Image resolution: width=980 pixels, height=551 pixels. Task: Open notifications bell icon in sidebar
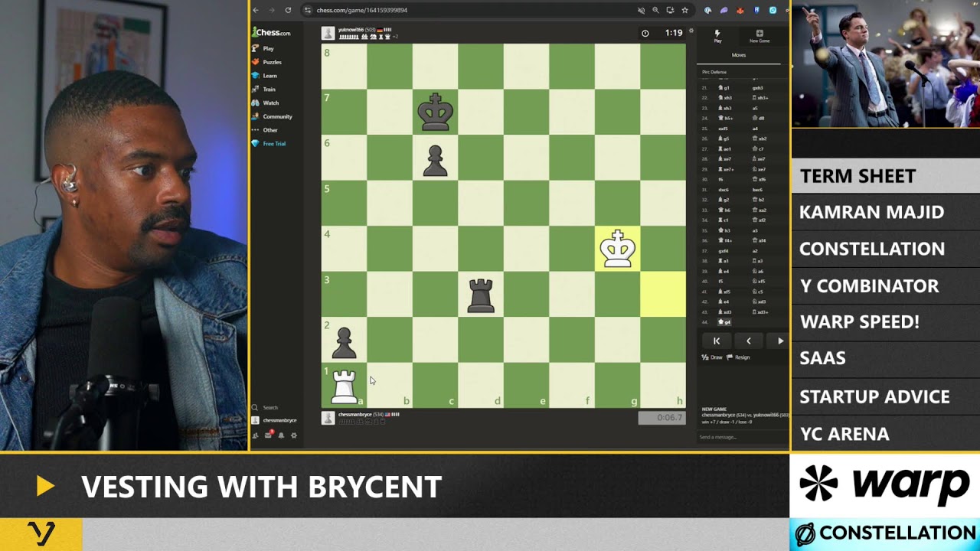coord(281,435)
